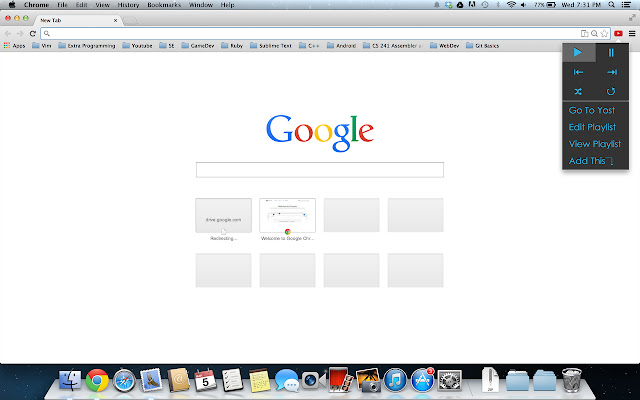Open the C++ bookmarks folder
The width and height of the screenshot is (640, 400).
(x=309, y=46)
